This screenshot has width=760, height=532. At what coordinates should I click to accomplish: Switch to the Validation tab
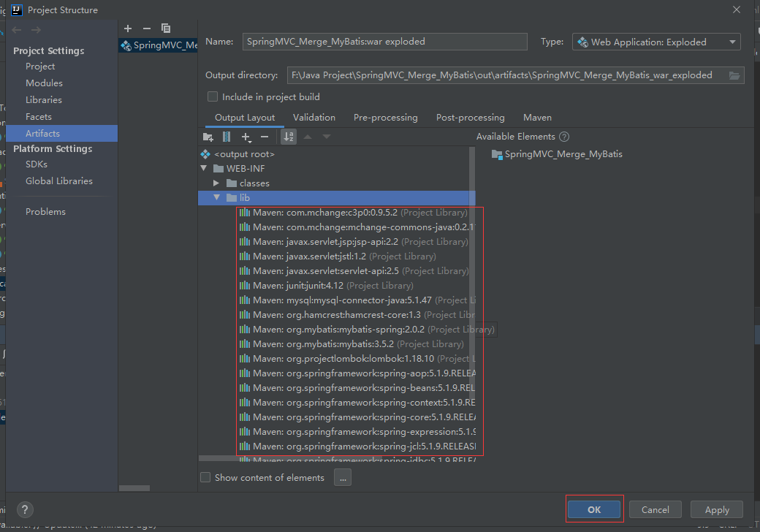pyautogui.click(x=314, y=118)
